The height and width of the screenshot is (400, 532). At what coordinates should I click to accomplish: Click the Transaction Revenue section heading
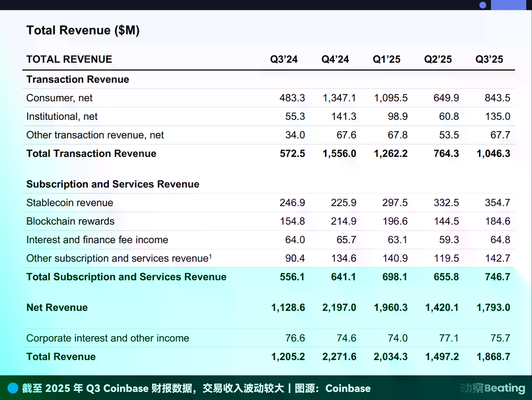pos(78,79)
